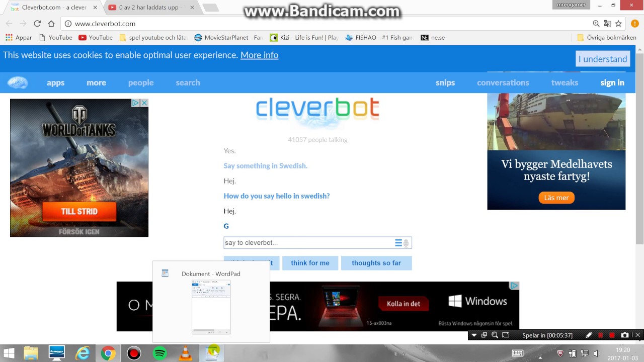Open Chrome menu with orange warning icon

click(x=635, y=24)
